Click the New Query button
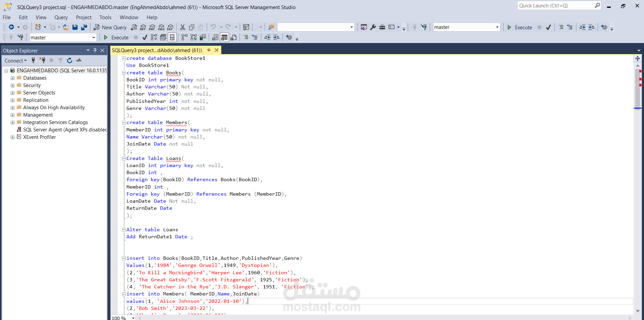 pyautogui.click(x=110, y=27)
